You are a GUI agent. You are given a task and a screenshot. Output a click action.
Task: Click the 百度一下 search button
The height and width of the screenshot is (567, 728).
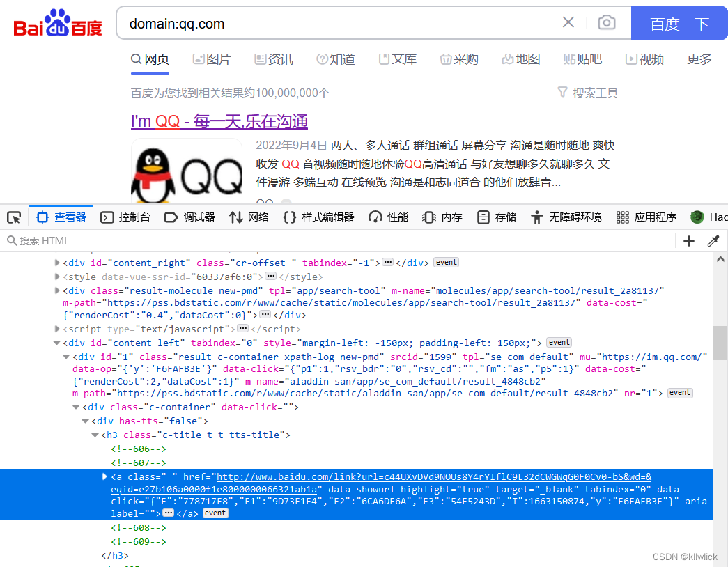point(679,23)
